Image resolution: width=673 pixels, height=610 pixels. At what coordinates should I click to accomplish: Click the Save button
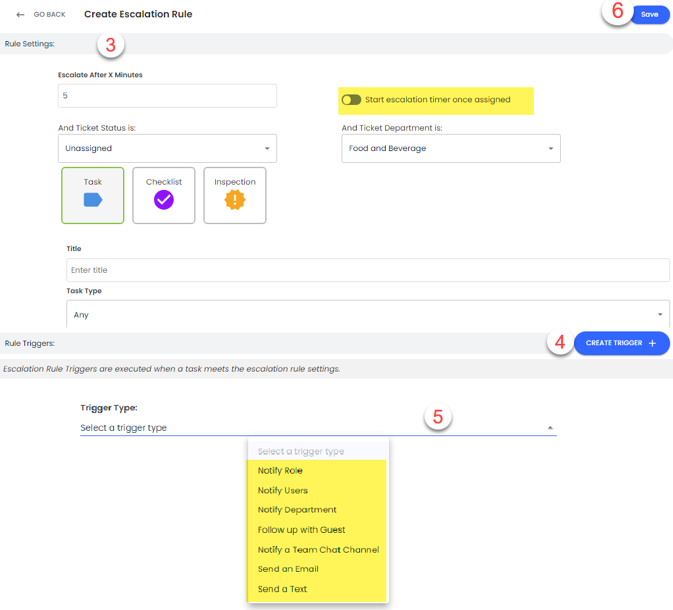click(650, 15)
